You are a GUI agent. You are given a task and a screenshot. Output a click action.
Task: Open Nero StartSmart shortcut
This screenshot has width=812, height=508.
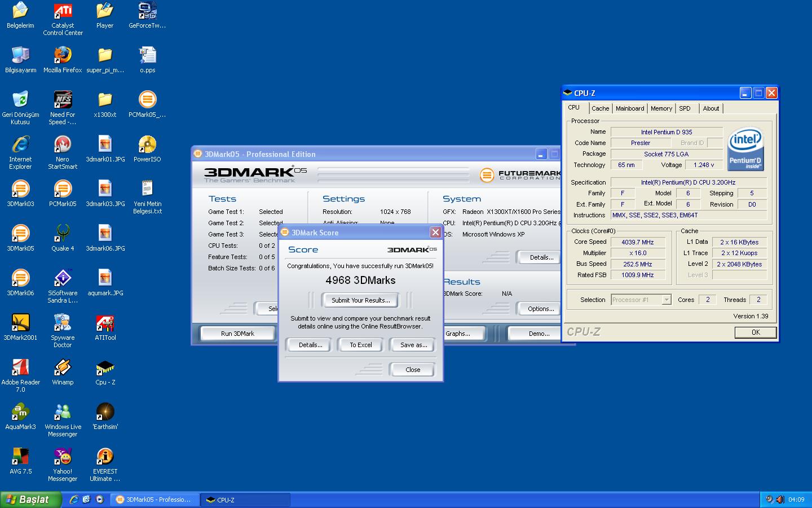[63, 152]
